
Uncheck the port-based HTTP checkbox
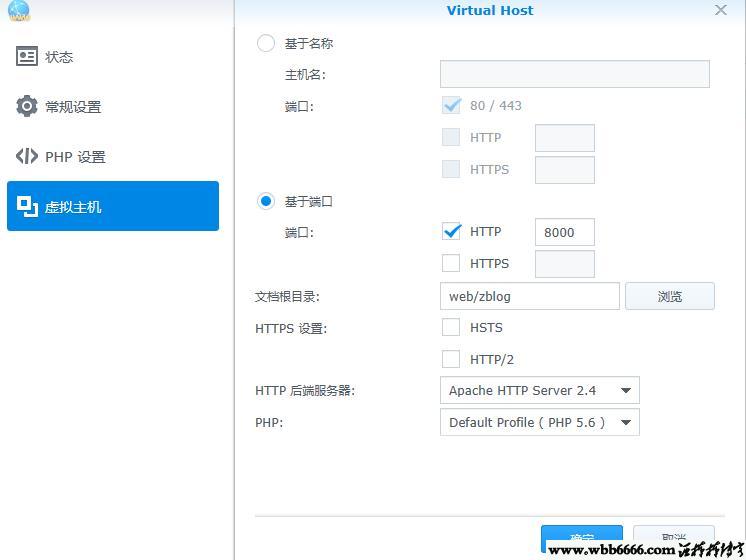[x=451, y=232]
